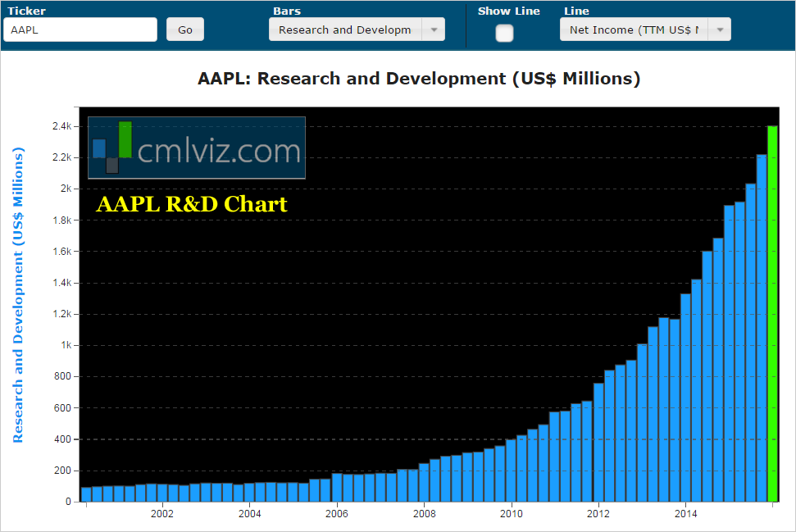Click the '2k' y-axis label
The height and width of the screenshot is (532, 796).
66,189
